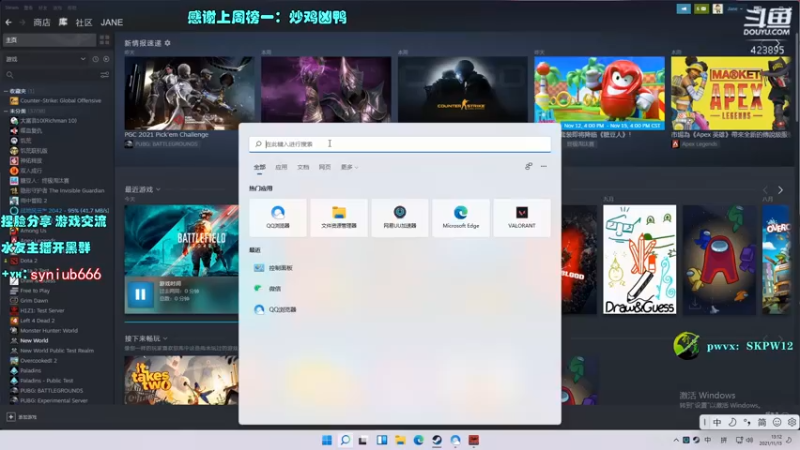Open the Steam Store menu
This screenshot has height=450, width=800.
coord(42,22)
